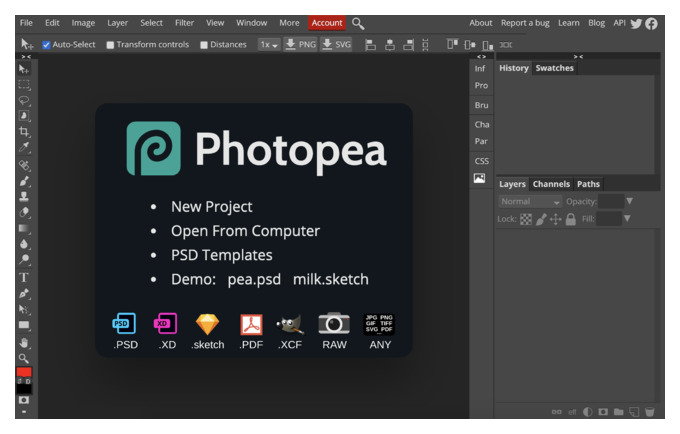Select the Type tool
680x434 pixels.
[24, 277]
